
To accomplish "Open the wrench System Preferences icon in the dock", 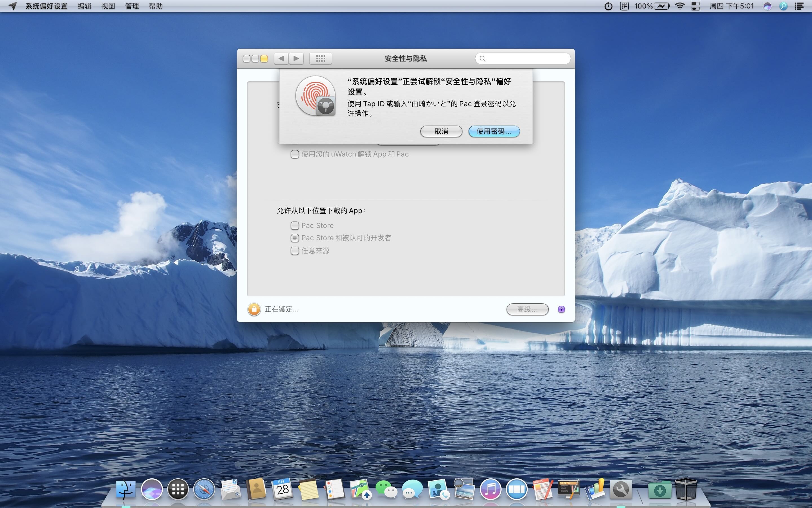I will 621,489.
